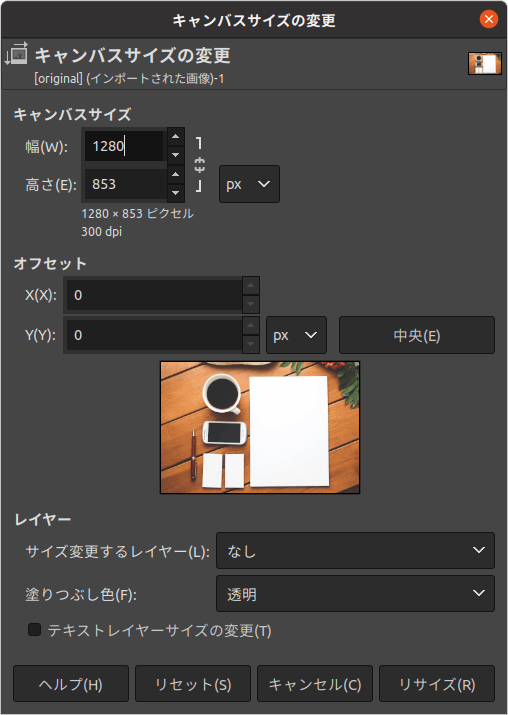Open the offset px unit dropdown
Image resolution: width=508 pixels, height=715 pixels.
coord(296,335)
